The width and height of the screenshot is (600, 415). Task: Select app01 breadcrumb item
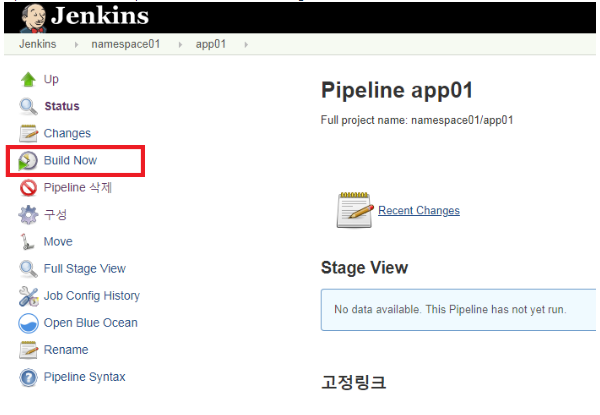(211, 44)
